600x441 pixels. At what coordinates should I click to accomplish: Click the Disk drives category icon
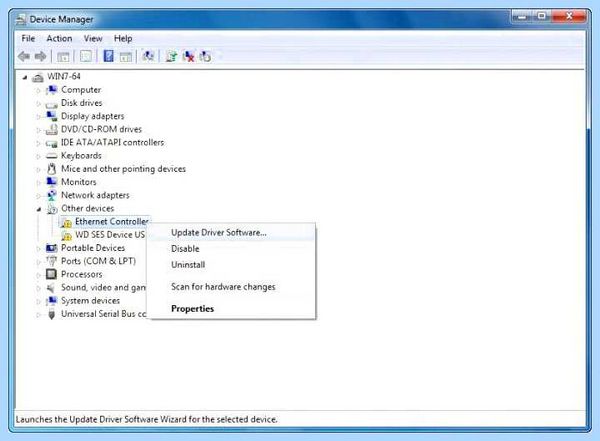(52, 103)
